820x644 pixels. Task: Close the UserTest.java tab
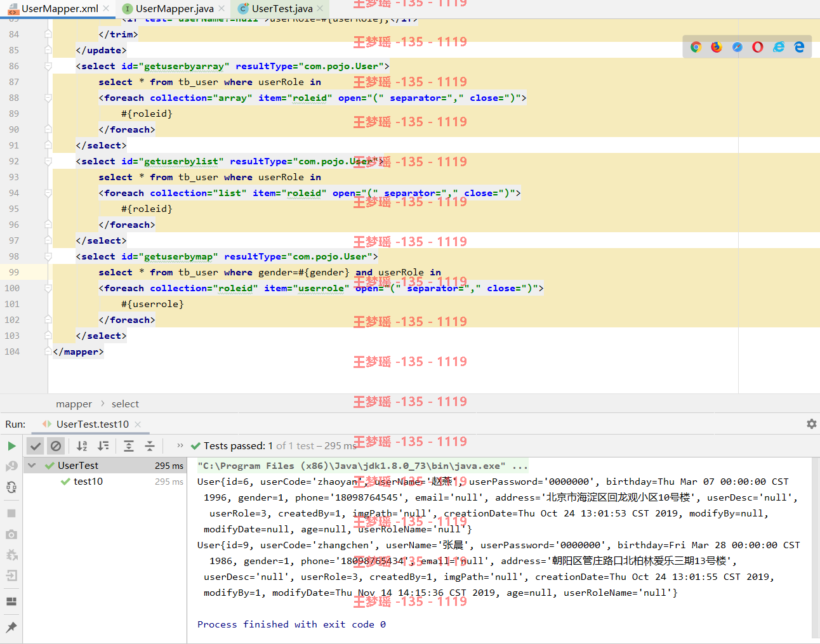[320, 8]
